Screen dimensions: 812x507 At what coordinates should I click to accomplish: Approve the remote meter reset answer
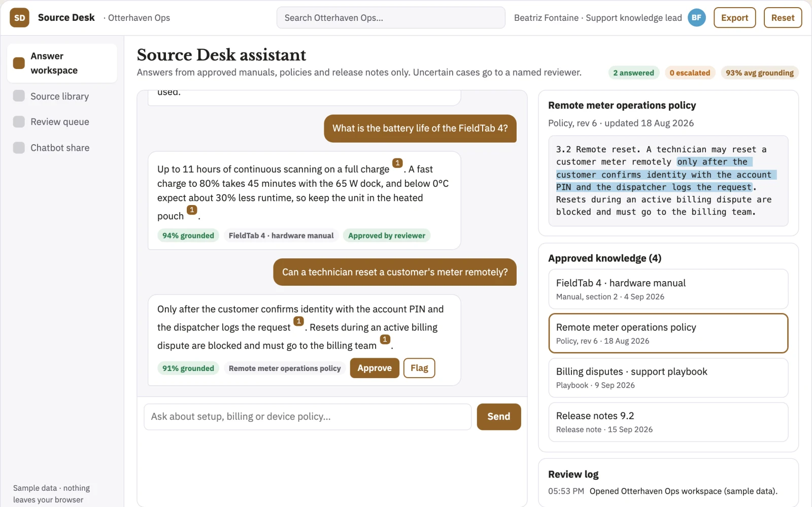[375, 368]
